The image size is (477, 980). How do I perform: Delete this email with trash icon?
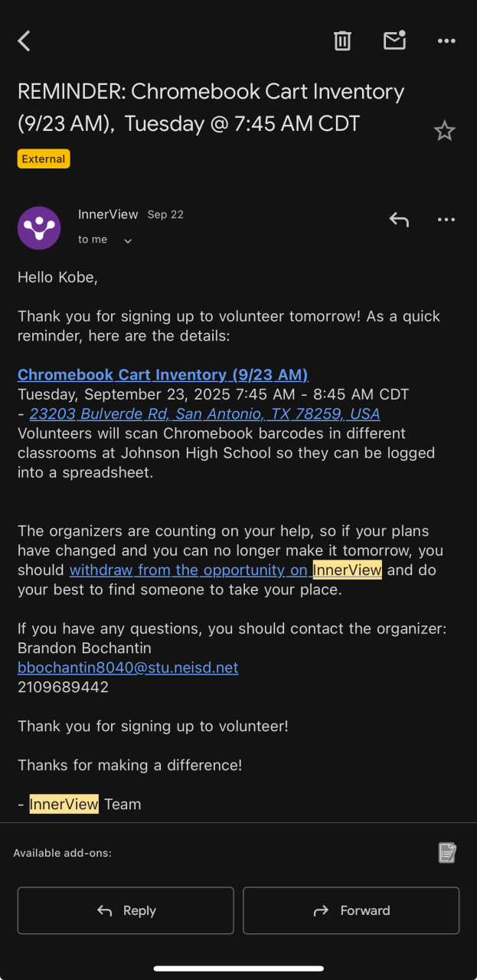coord(342,41)
